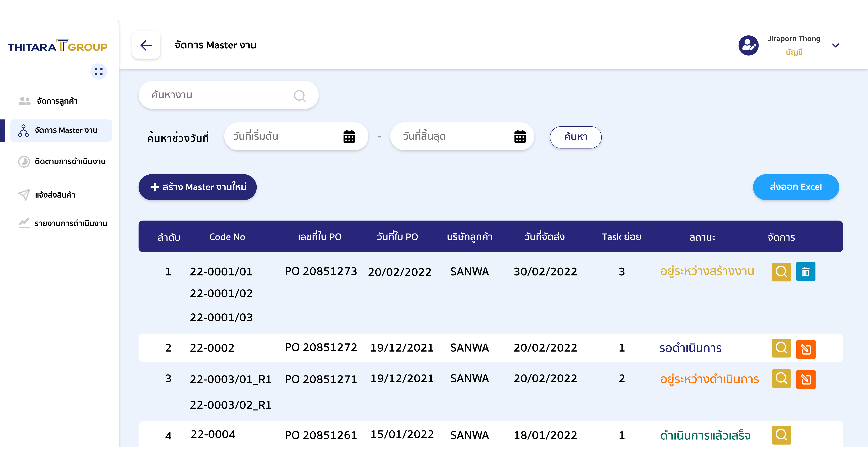The image size is (868, 467).
Task: Expand the Jiraporn Thong account dropdown
Action: click(836, 45)
